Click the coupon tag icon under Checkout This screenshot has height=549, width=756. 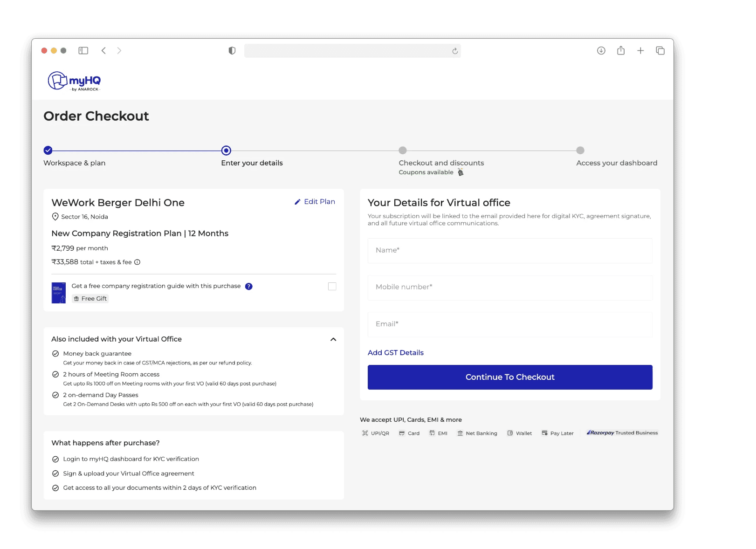point(460,172)
